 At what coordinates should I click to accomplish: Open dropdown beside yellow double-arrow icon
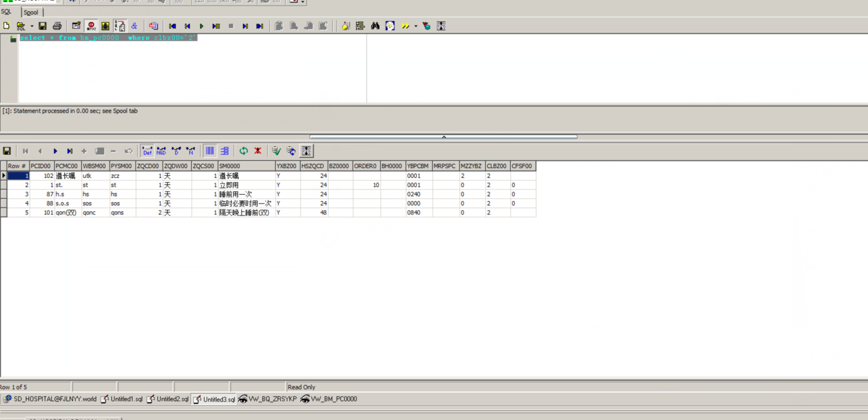(x=416, y=26)
